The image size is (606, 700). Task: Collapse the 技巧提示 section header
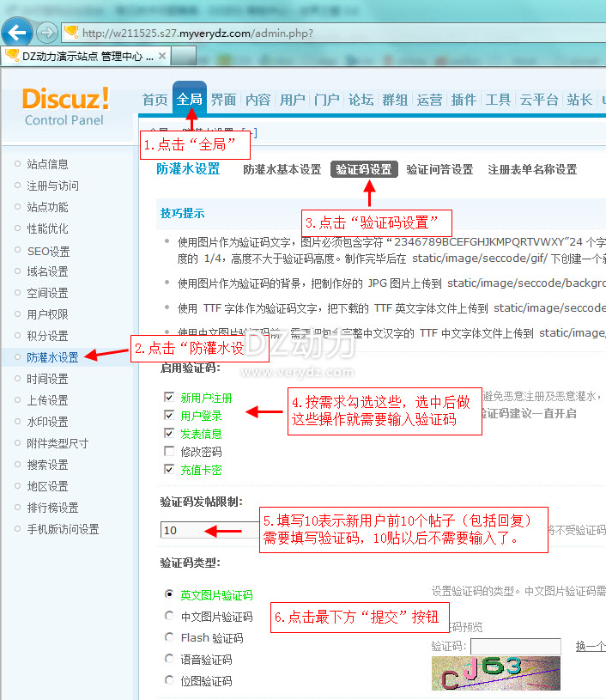pyautogui.click(x=182, y=213)
